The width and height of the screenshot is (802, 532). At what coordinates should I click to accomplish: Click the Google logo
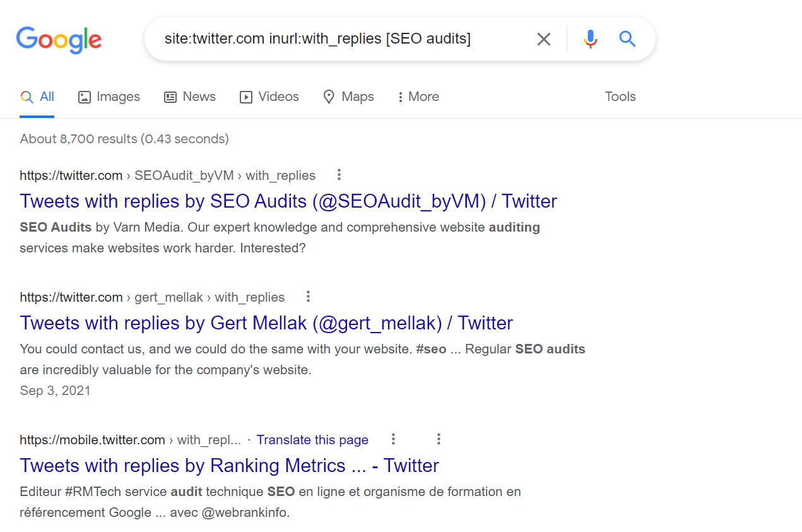[59, 40]
